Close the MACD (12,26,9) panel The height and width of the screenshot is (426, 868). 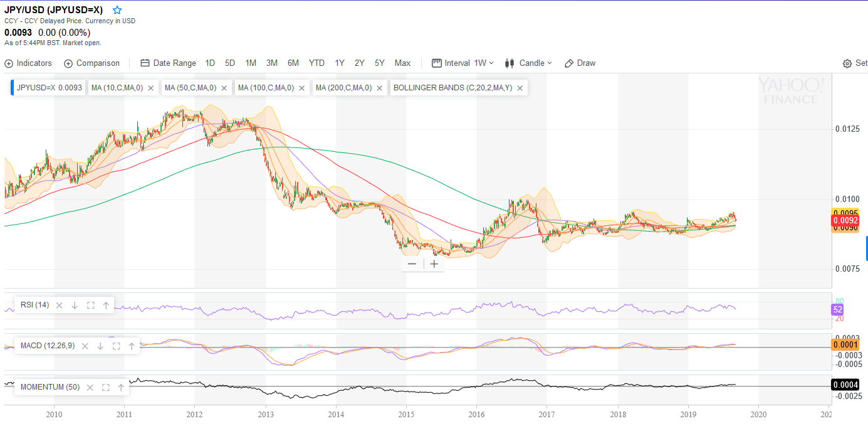point(85,346)
